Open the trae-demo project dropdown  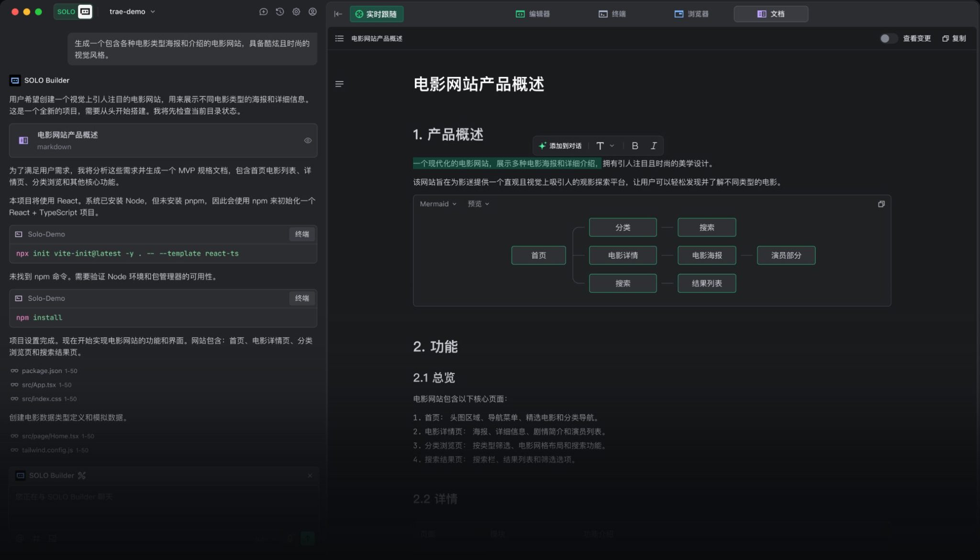pos(132,11)
